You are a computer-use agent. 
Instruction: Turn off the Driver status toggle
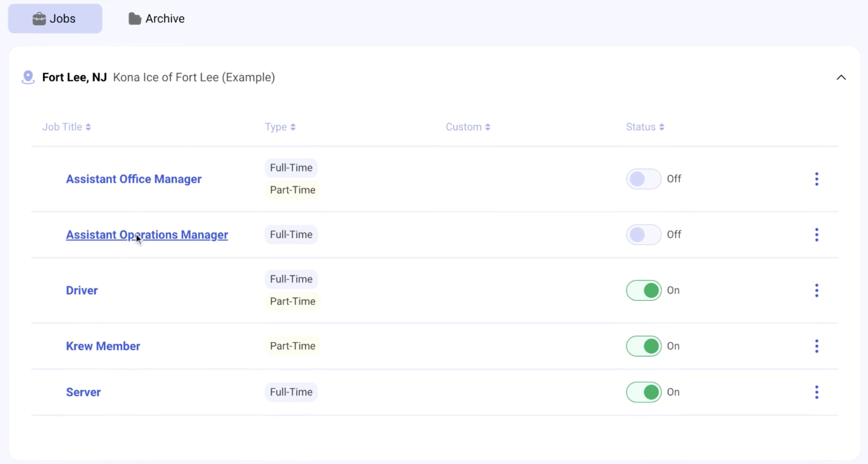643,290
